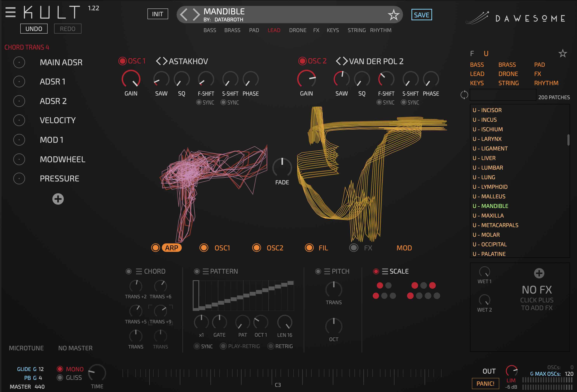Switch OSC 1 ASTAKHOV to next type
Viewport: 577px width, 392px height.
pos(165,61)
